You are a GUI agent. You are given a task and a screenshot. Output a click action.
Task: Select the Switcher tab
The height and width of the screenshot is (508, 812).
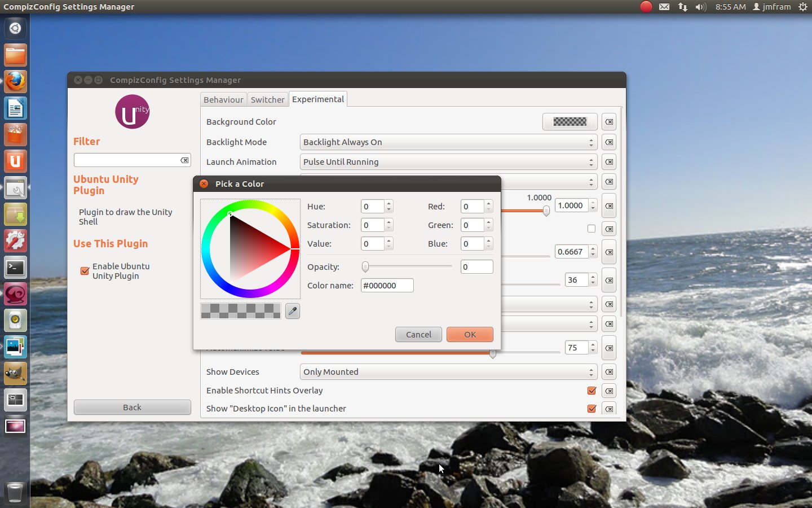point(267,99)
